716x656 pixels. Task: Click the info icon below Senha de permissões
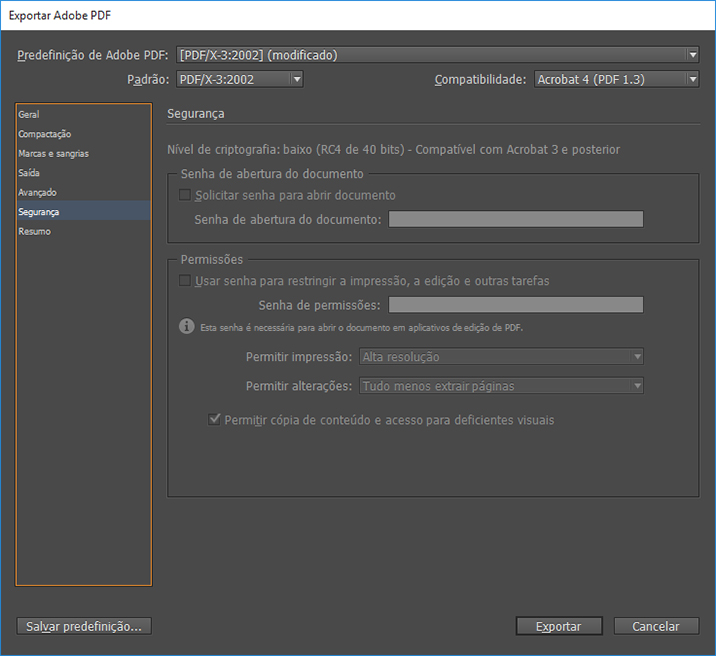[x=186, y=327]
